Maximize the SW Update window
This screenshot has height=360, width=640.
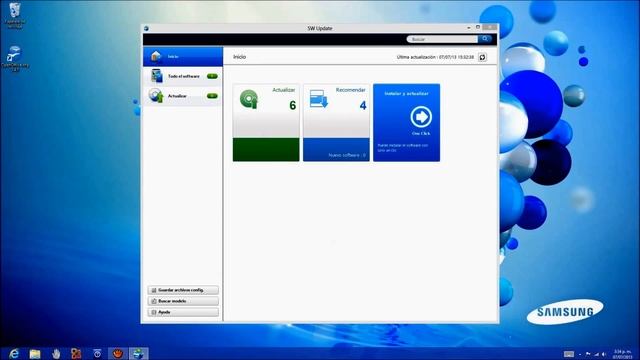point(478,27)
